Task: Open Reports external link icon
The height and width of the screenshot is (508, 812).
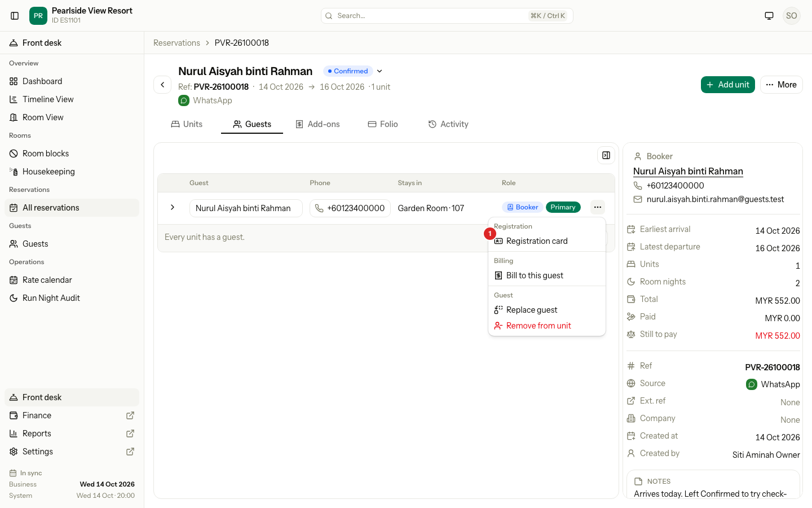Action: [130, 433]
